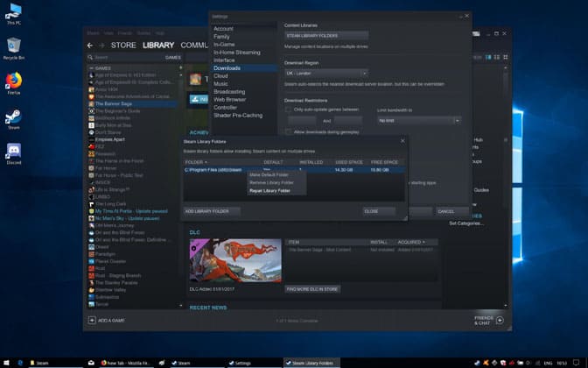This screenshot has width=588, height=368.
Task: Open the LIBRARY tab in Steam
Action: 158,45
